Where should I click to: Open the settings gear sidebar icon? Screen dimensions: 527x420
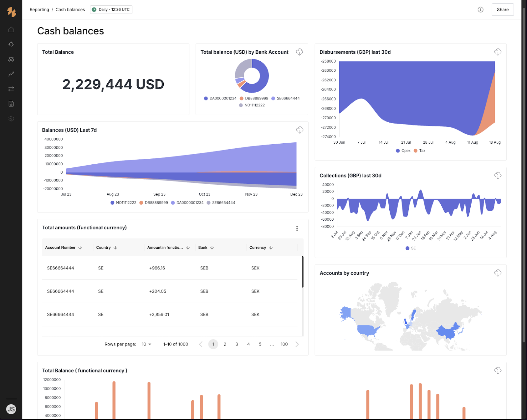tap(11, 119)
